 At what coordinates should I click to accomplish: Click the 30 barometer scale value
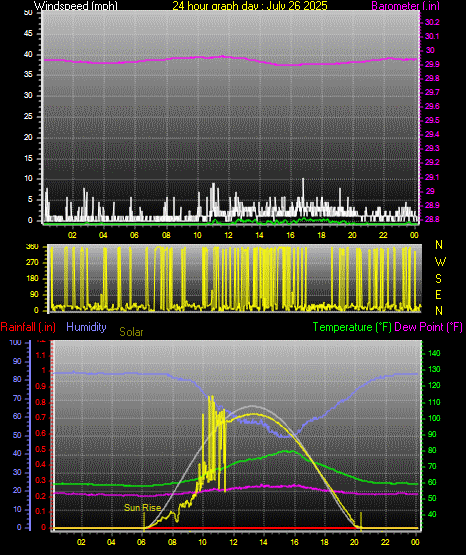tap(430, 50)
